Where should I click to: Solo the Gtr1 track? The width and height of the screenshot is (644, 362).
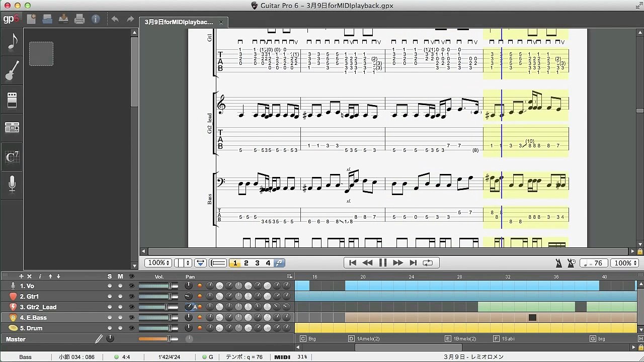pyautogui.click(x=110, y=297)
